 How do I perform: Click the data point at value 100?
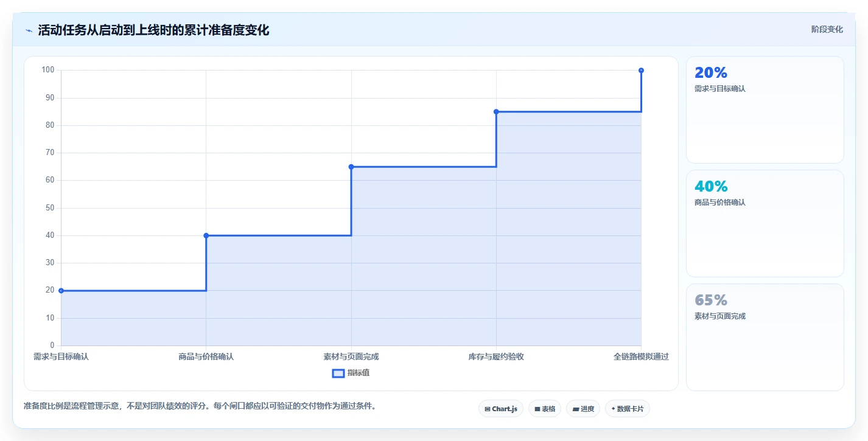click(x=641, y=71)
